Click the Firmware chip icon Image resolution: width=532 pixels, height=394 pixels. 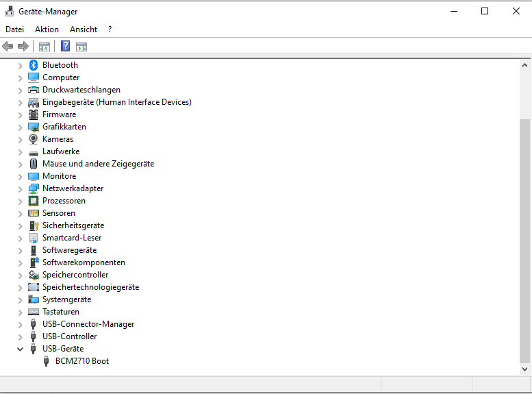34,114
